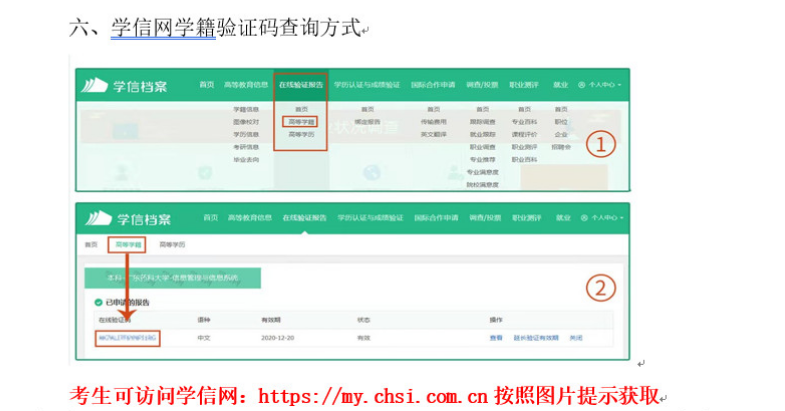Choose 传输费用 in the dropdown list
This screenshot has width=785, height=411.
(x=433, y=122)
